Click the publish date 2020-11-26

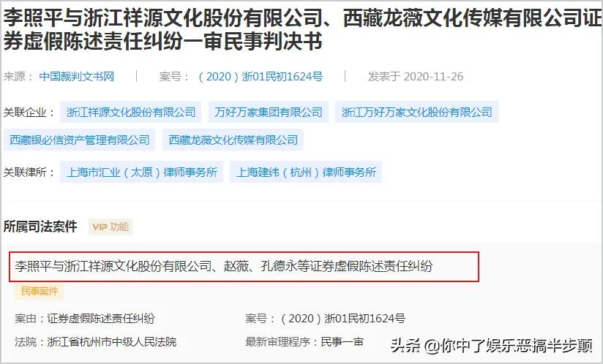tap(433, 77)
